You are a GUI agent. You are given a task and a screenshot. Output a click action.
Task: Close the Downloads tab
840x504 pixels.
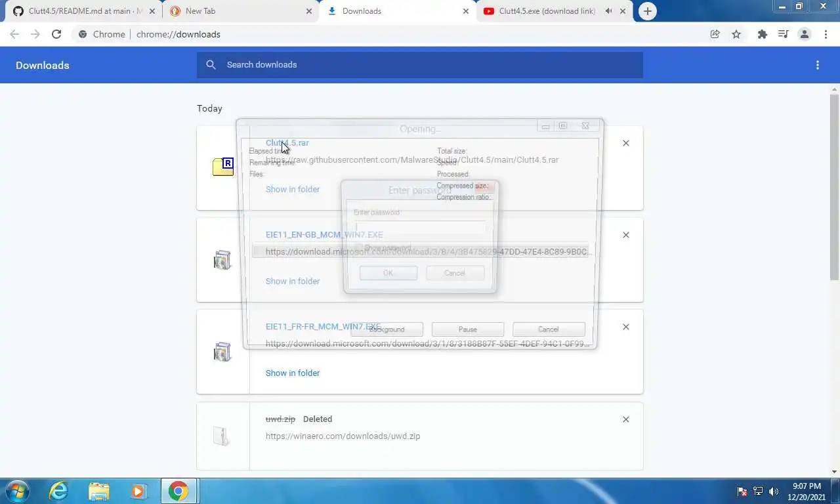[466, 11]
